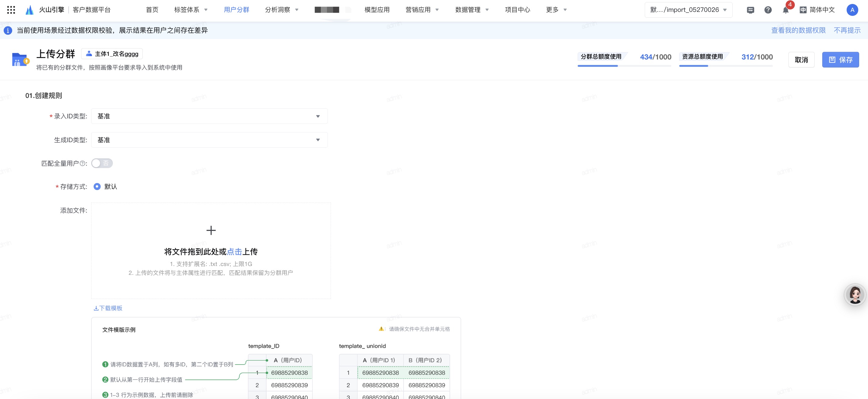Click the download icon before 下载模板
868x399 pixels.
pos(96,308)
